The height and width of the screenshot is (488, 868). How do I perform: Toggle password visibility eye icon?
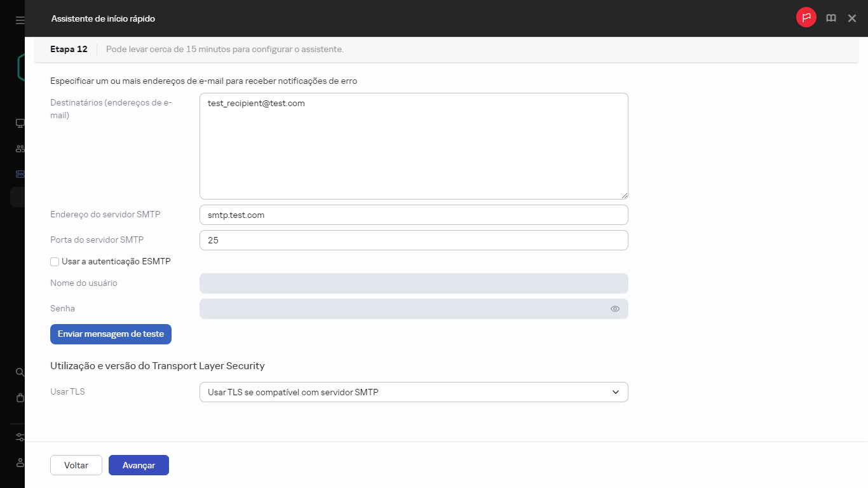614,309
